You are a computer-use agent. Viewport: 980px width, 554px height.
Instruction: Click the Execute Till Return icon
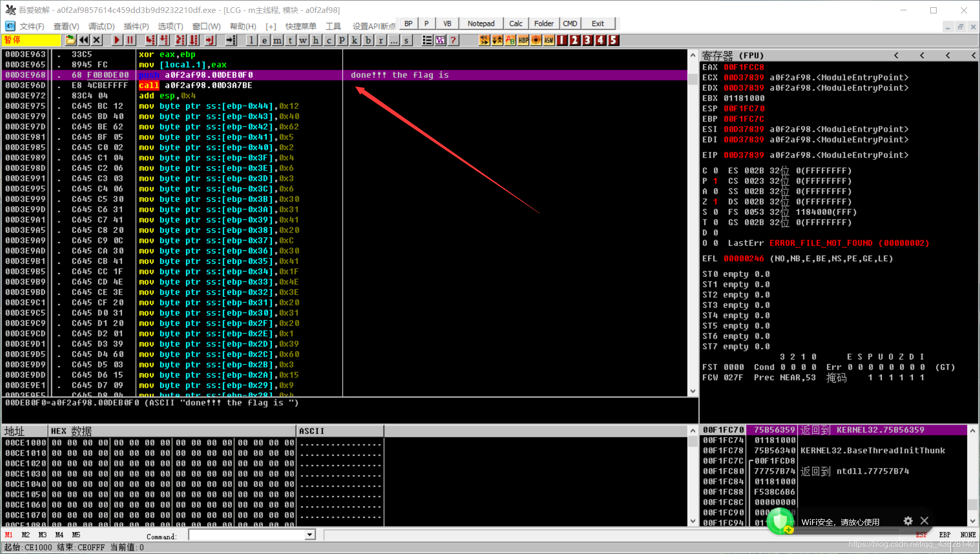(x=210, y=40)
